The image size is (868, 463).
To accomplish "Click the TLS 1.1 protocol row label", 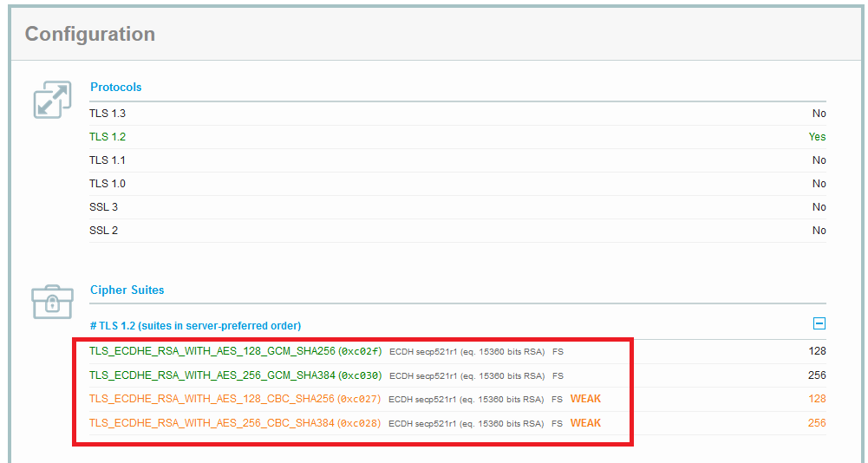I will (x=108, y=160).
